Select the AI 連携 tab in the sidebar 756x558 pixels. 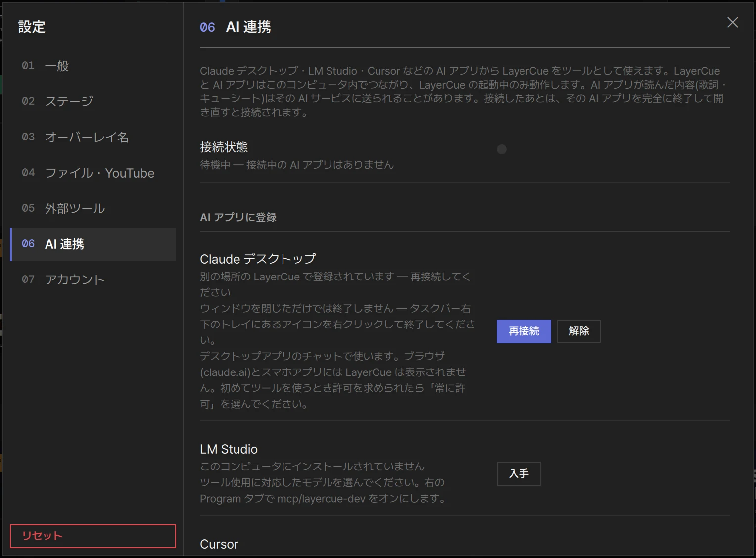pyautogui.click(x=93, y=244)
